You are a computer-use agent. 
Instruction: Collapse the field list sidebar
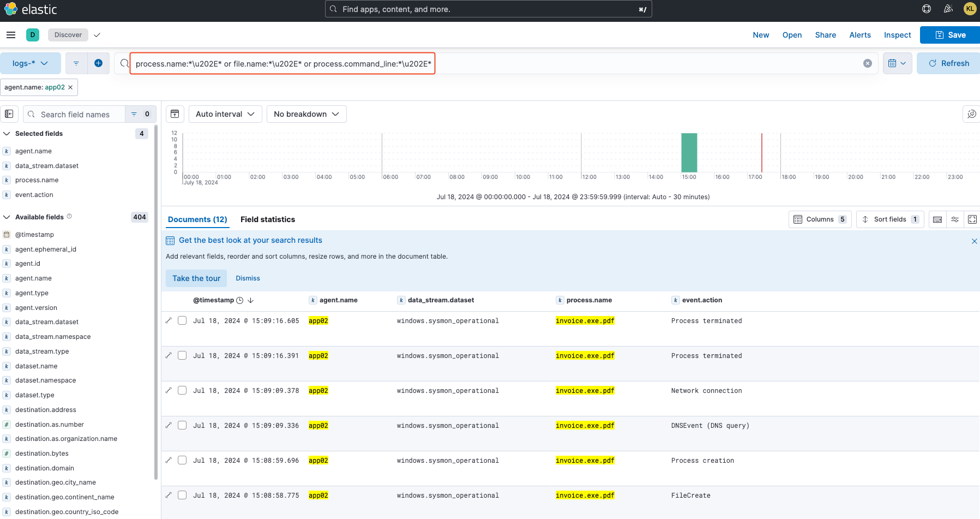click(9, 114)
